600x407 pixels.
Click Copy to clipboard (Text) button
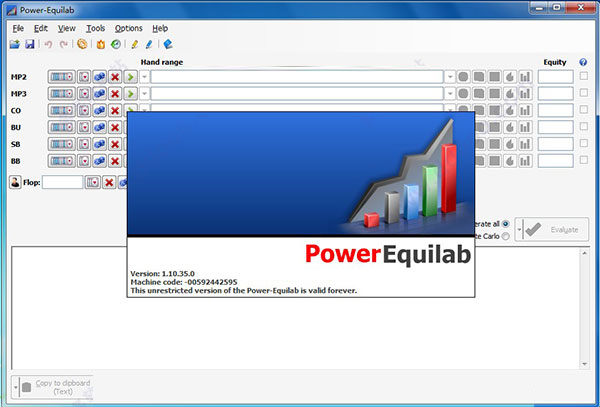pyautogui.click(x=55, y=387)
